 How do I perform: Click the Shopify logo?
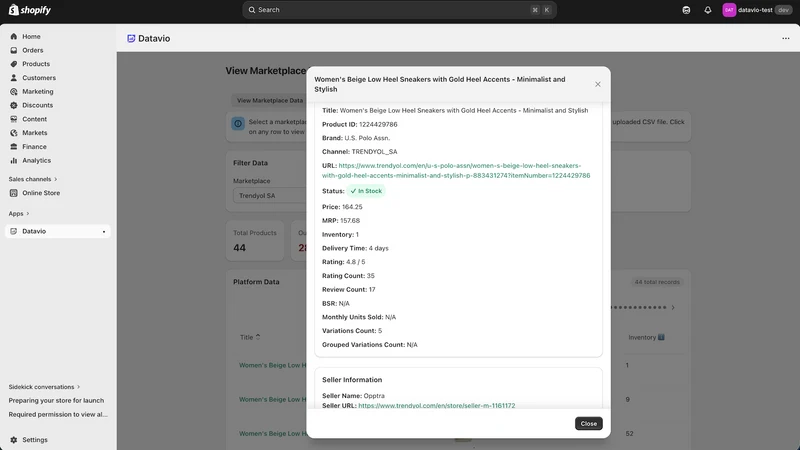point(30,10)
